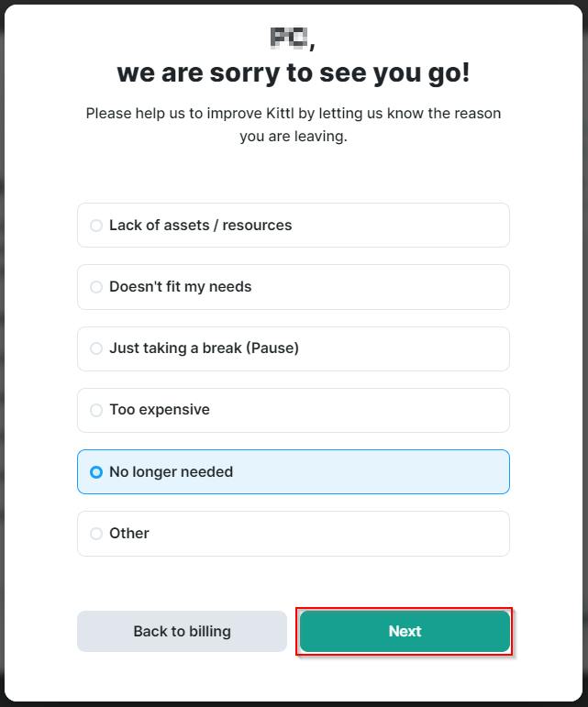The height and width of the screenshot is (707, 588).
Task: Pick the 'Just taking a break (Pause)' radio circle
Action: pos(96,348)
